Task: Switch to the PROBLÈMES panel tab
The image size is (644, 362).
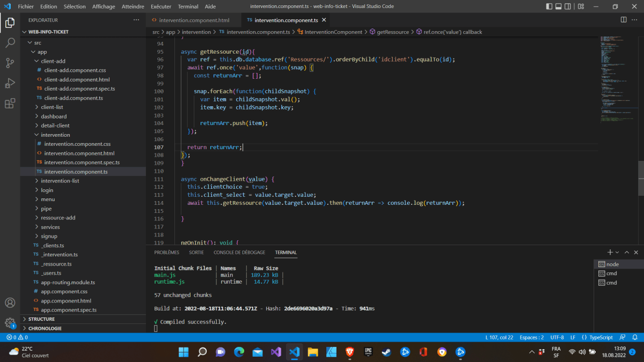Action: (x=166, y=252)
